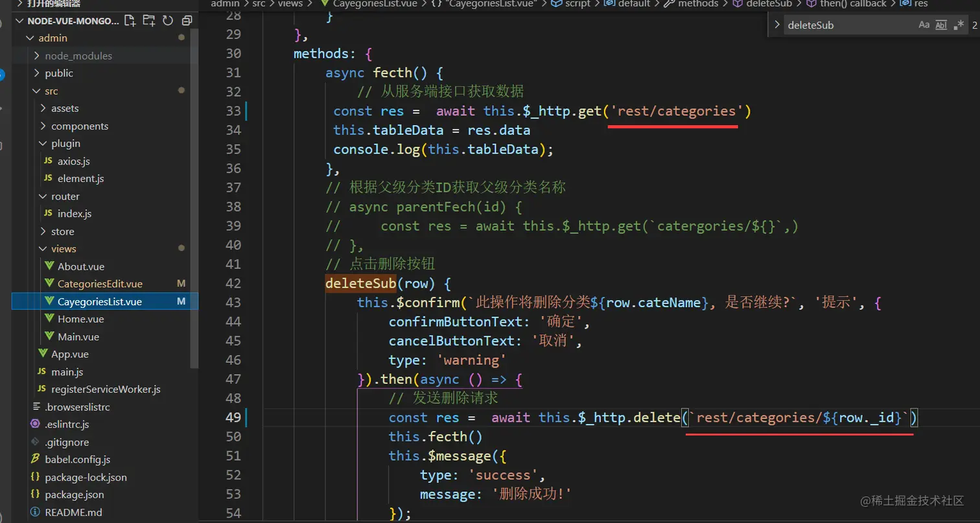Click the src breadcrumb segment
Image resolution: width=980 pixels, height=523 pixels.
[258, 4]
